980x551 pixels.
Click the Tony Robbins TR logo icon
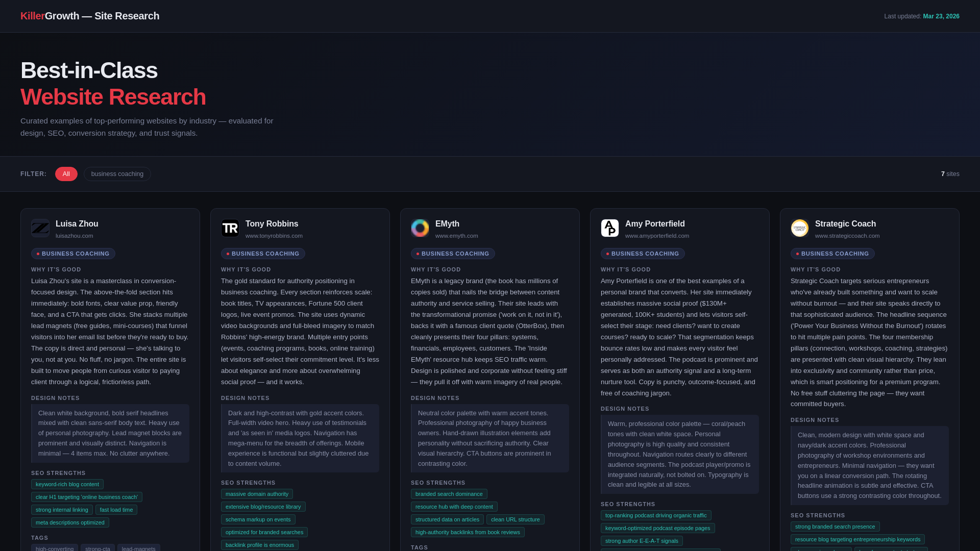coord(230,228)
